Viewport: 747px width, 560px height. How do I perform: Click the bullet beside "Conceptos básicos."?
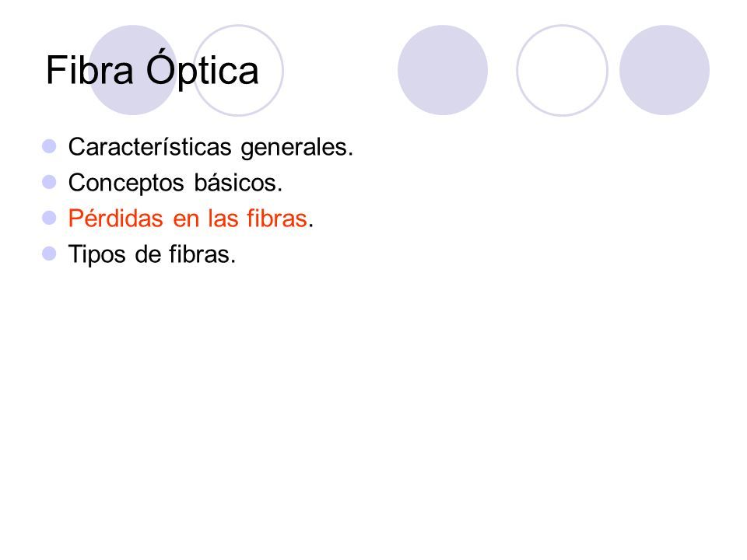point(49,182)
